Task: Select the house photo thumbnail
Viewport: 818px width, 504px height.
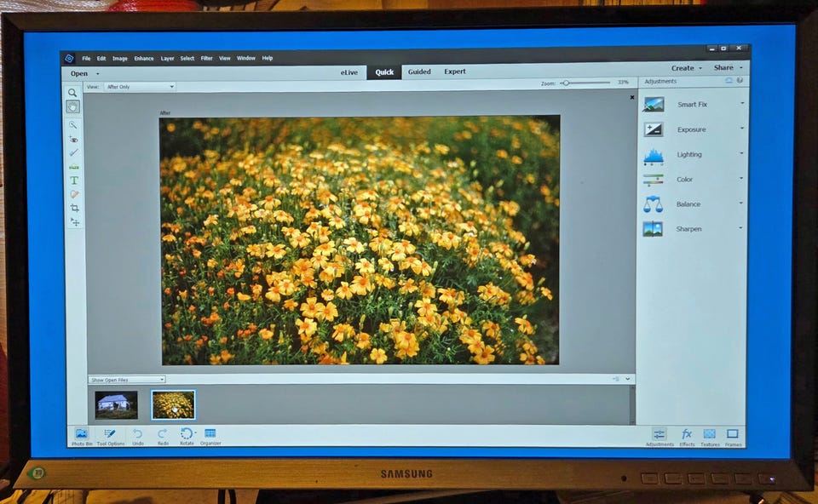Action: (117, 405)
